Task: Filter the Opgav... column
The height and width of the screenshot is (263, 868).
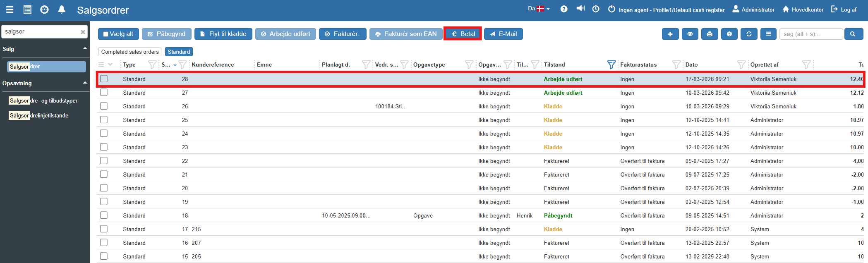Action: [508, 65]
